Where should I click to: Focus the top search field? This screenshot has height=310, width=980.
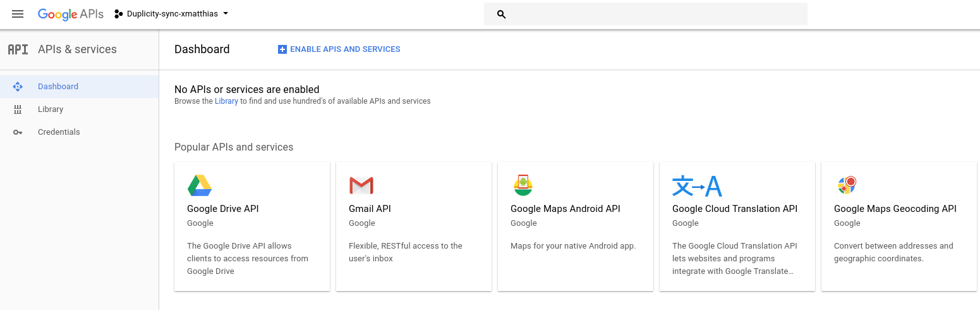(645, 14)
